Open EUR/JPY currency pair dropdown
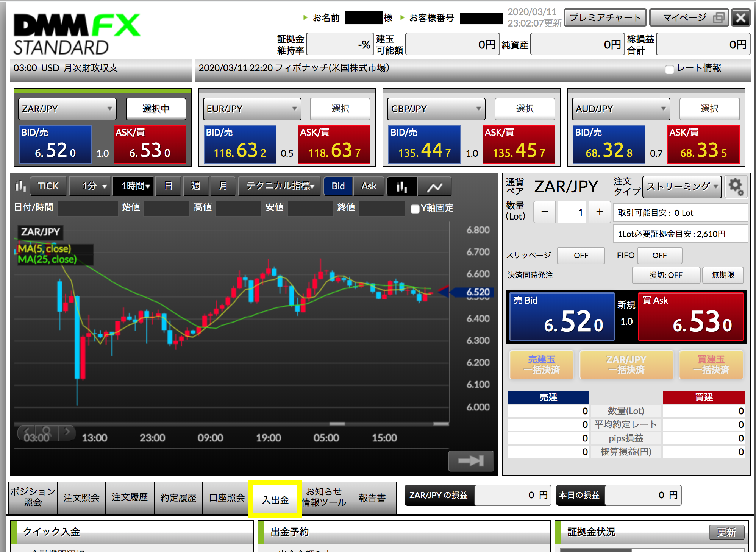Viewport: 756px width, 552px height. click(x=252, y=109)
